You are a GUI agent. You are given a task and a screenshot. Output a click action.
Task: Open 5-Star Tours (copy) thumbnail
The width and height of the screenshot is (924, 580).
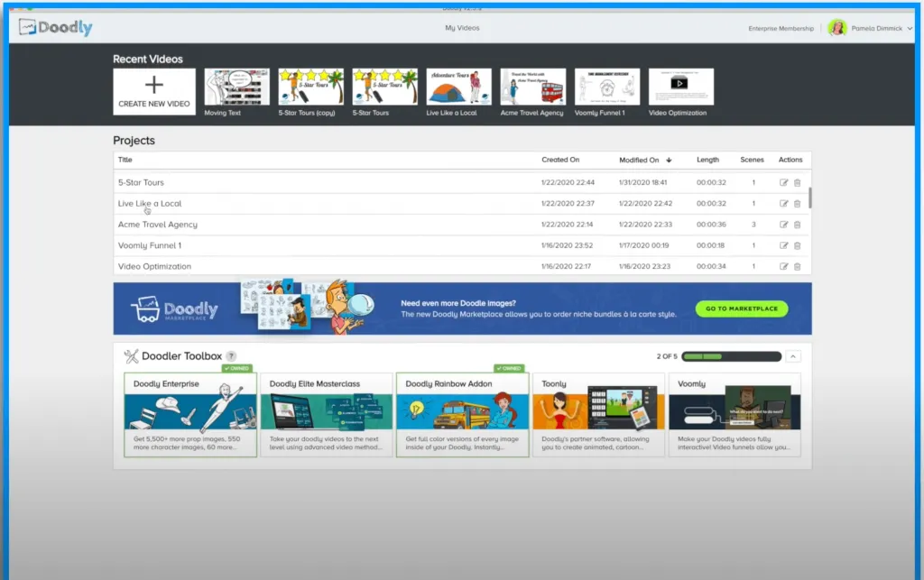pos(311,87)
